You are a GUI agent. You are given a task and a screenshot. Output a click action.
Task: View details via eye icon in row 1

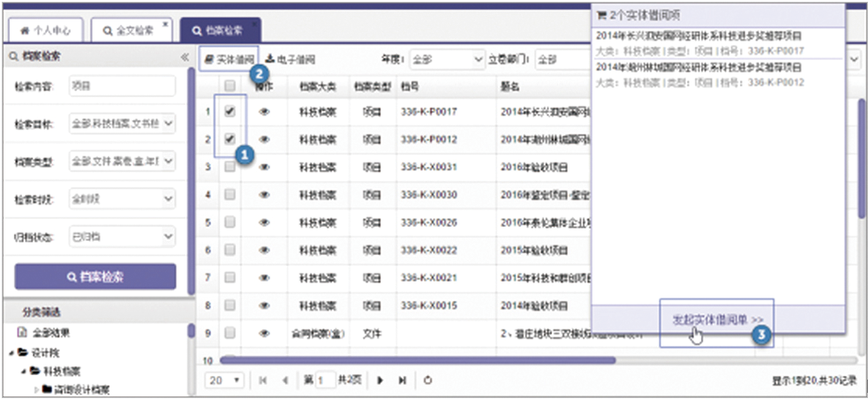(x=264, y=113)
